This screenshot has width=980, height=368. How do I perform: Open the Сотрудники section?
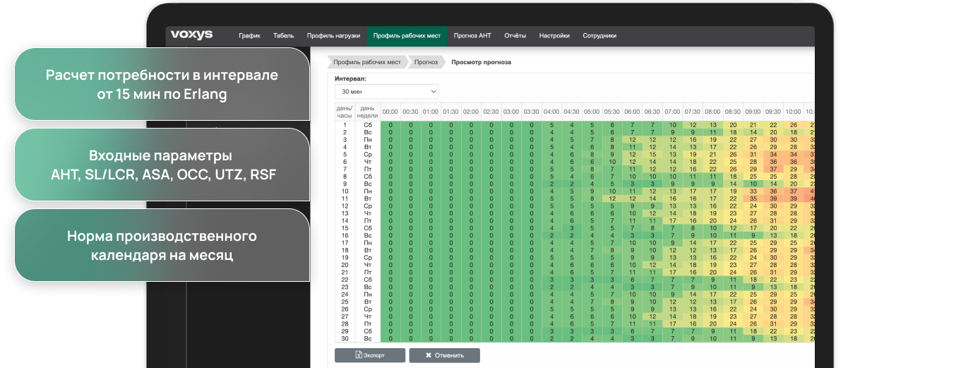pos(599,35)
